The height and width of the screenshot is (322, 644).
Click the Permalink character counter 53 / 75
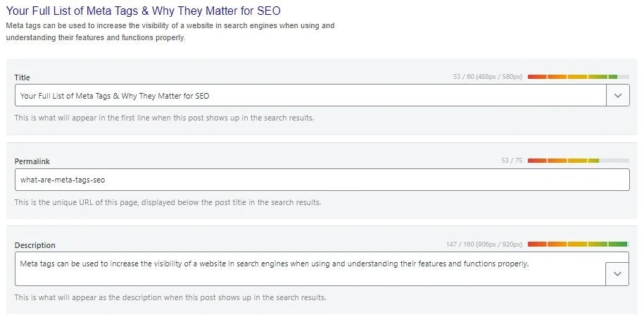[512, 161]
